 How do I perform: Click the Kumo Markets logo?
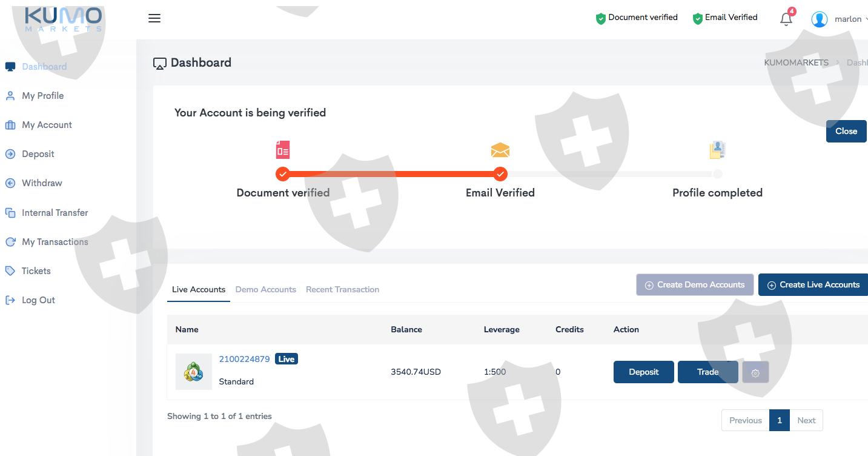click(x=64, y=19)
